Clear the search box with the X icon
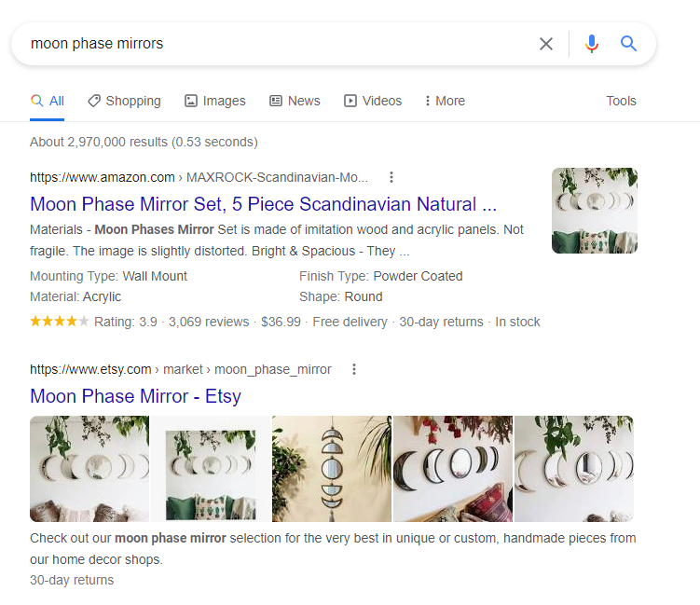This screenshot has width=700, height=605. [546, 44]
